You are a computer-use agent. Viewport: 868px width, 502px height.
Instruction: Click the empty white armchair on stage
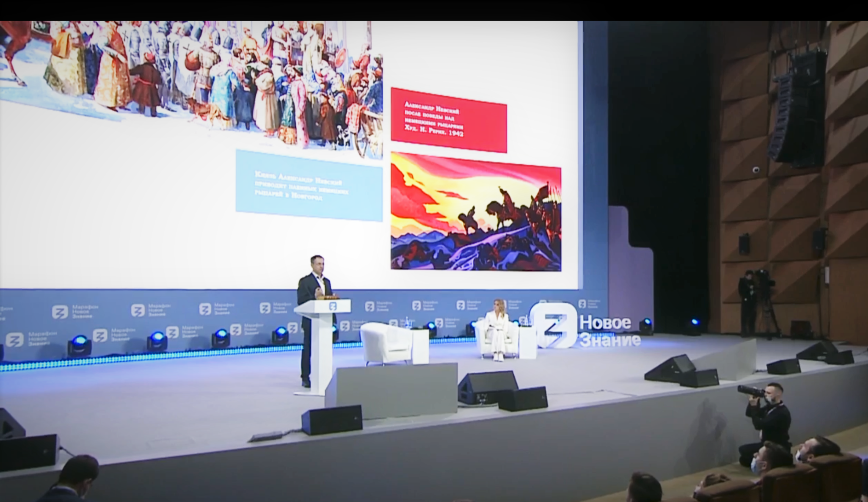[x=384, y=342]
